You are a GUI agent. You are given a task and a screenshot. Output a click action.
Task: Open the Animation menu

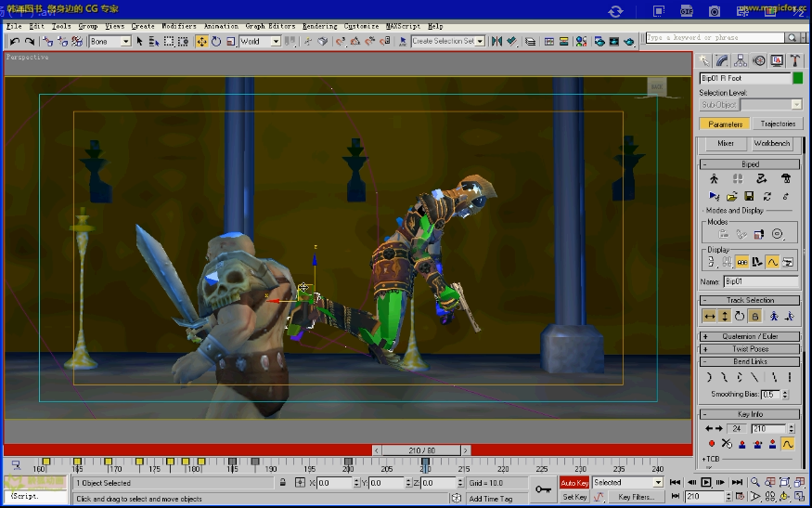point(221,26)
